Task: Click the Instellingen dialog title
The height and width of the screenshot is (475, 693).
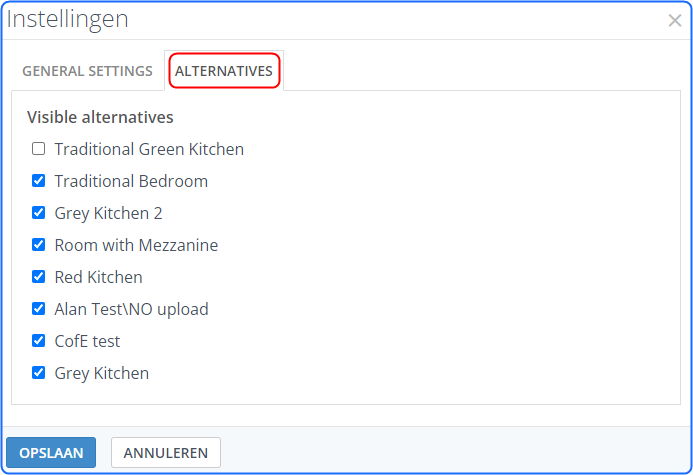Action: pos(67,19)
